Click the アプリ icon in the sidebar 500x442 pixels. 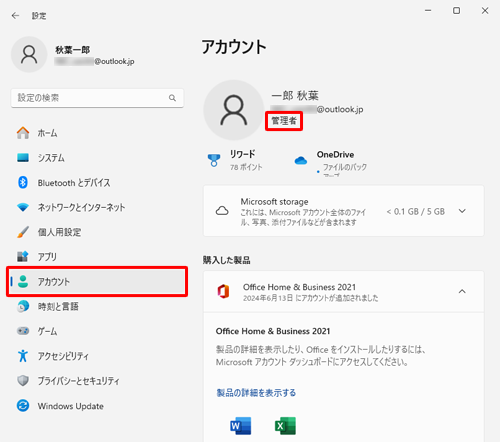[23, 257]
